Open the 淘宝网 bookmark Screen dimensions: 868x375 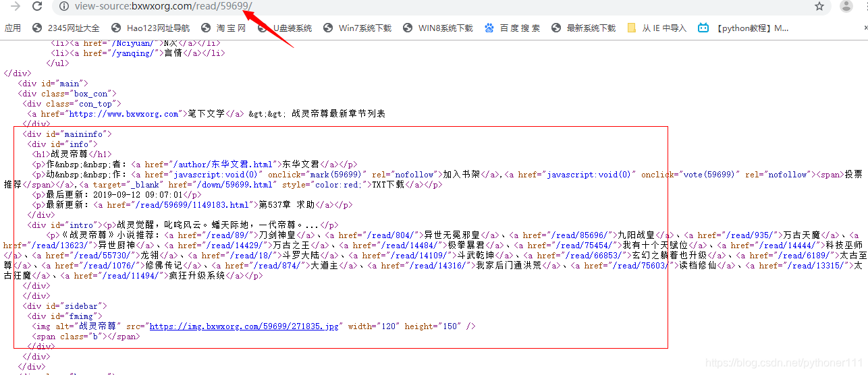click(x=223, y=28)
